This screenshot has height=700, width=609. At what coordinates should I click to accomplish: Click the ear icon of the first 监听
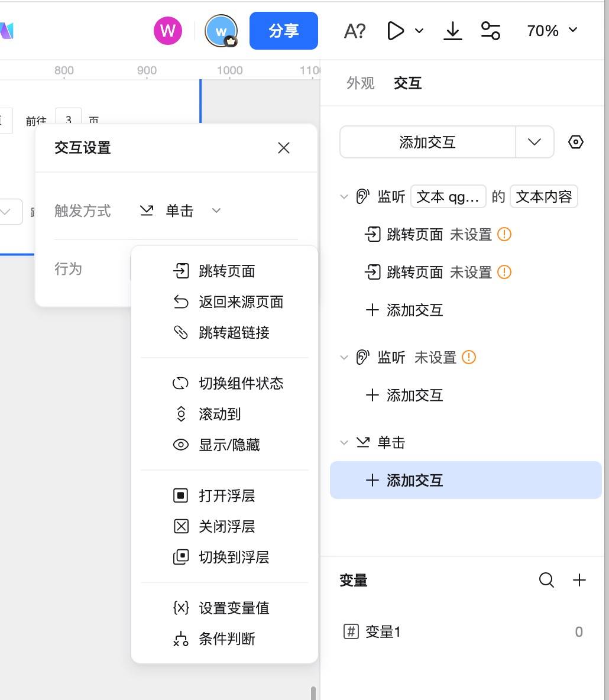pyautogui.click(x=362, y=196)
